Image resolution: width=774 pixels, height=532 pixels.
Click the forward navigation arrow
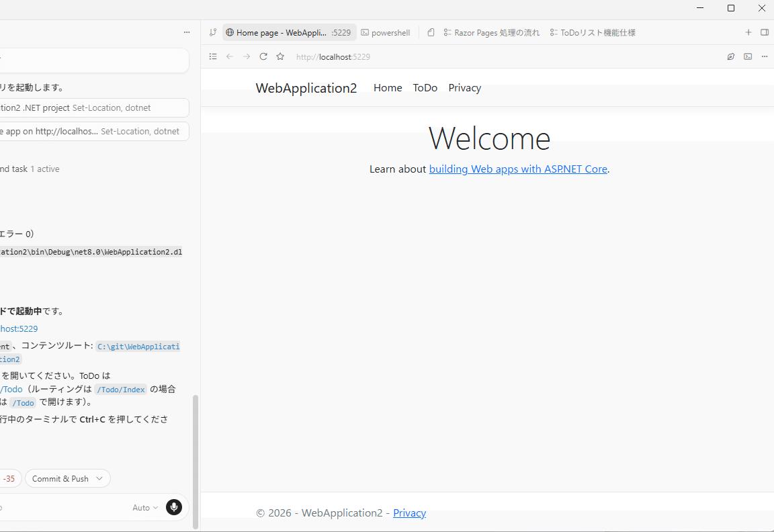click(x=247, y=56)
